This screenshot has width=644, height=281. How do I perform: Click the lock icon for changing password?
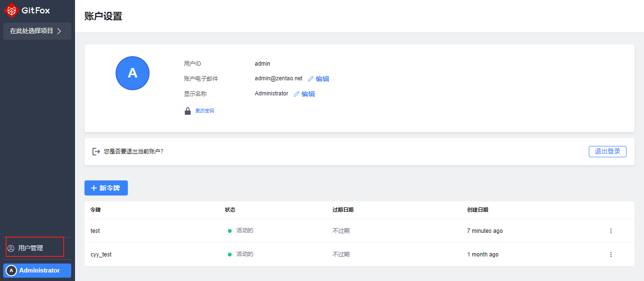(188, 111)
